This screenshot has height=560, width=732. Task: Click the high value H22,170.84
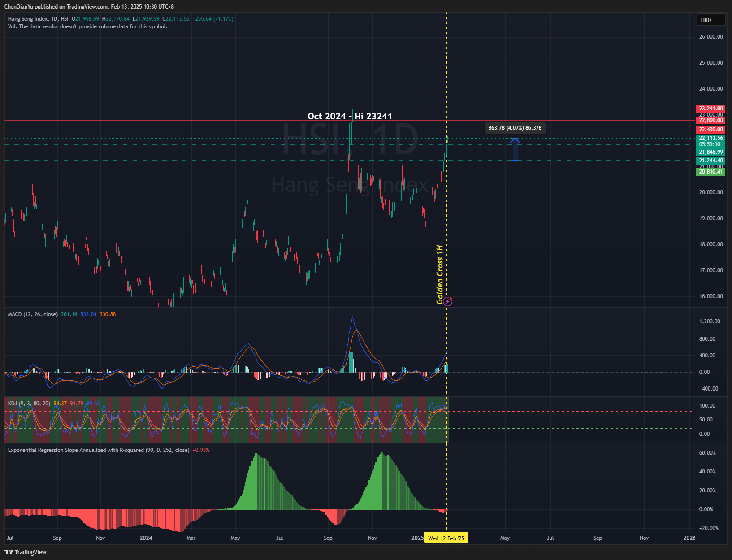(x=116, y=19)
